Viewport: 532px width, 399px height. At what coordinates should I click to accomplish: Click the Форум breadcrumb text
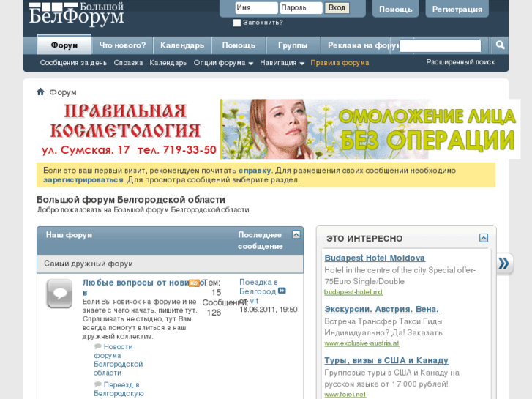point(63,92)
